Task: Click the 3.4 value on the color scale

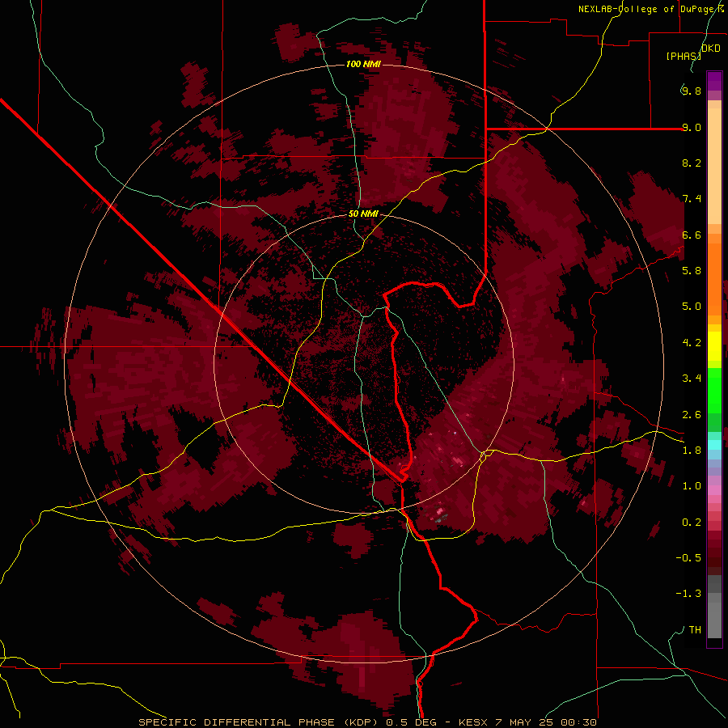Action: (x=692, y=379)
